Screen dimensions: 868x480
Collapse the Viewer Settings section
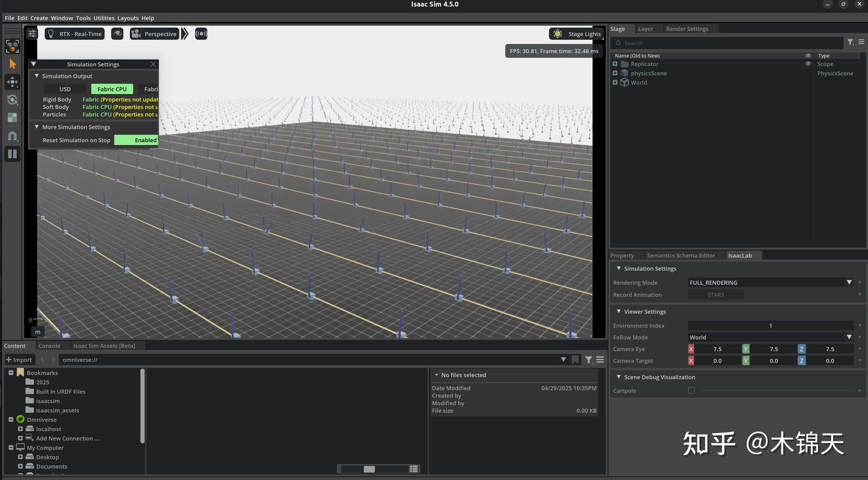(x=618, y=311)
